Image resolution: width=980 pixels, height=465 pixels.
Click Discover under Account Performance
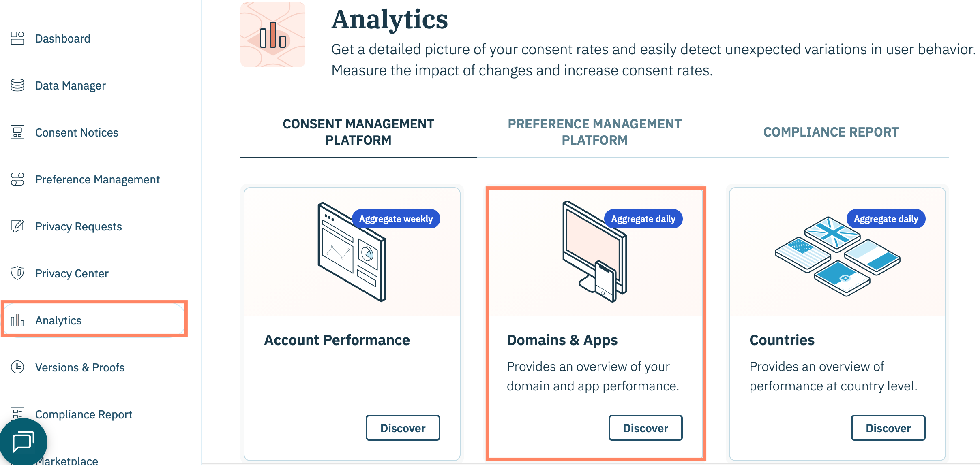pos(403,428)
